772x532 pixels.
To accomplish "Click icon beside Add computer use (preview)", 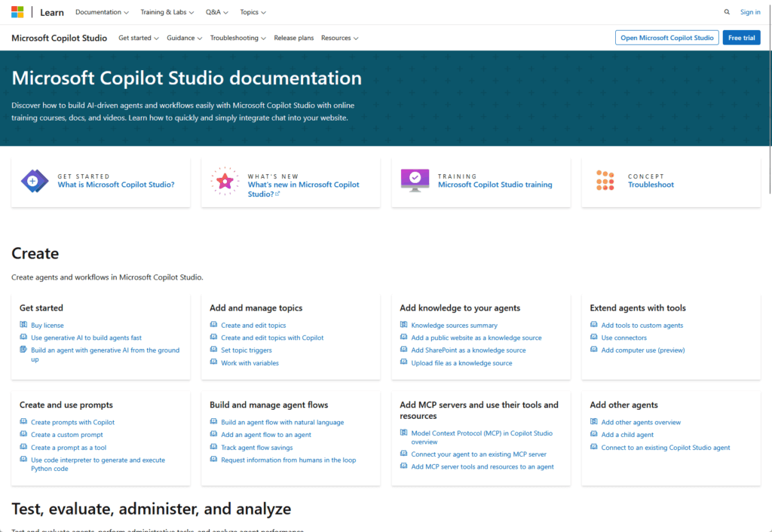I will 593,350.
